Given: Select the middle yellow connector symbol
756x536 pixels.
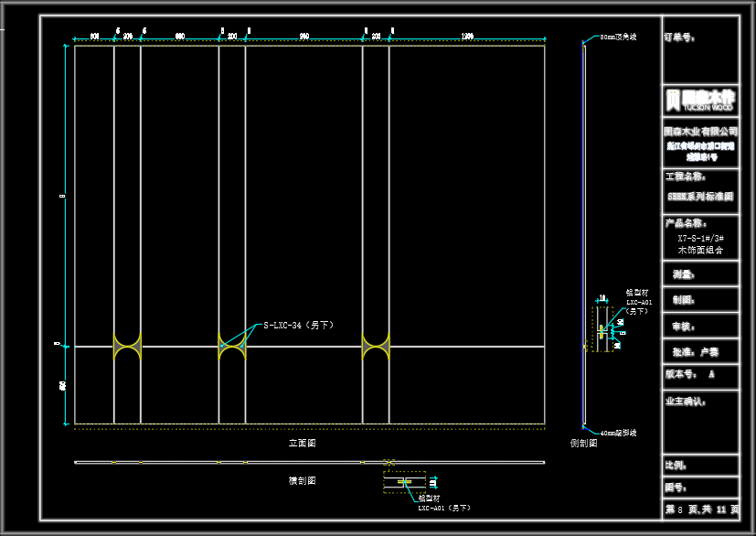Looking at the screenshot, I should 232,346.
